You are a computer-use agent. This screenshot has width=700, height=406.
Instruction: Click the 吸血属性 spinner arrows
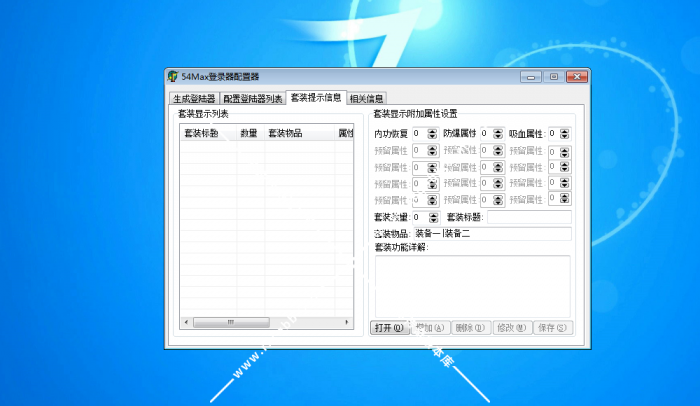click(566, 134)
